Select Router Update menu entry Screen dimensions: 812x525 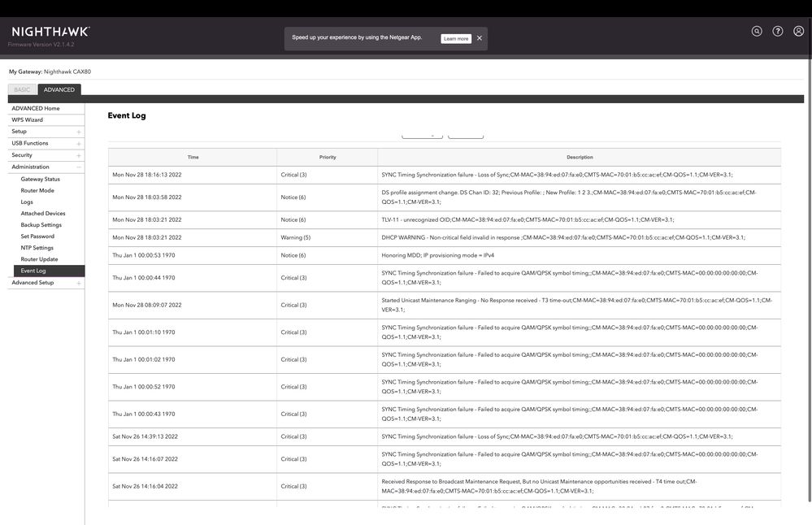coord(39,259)
